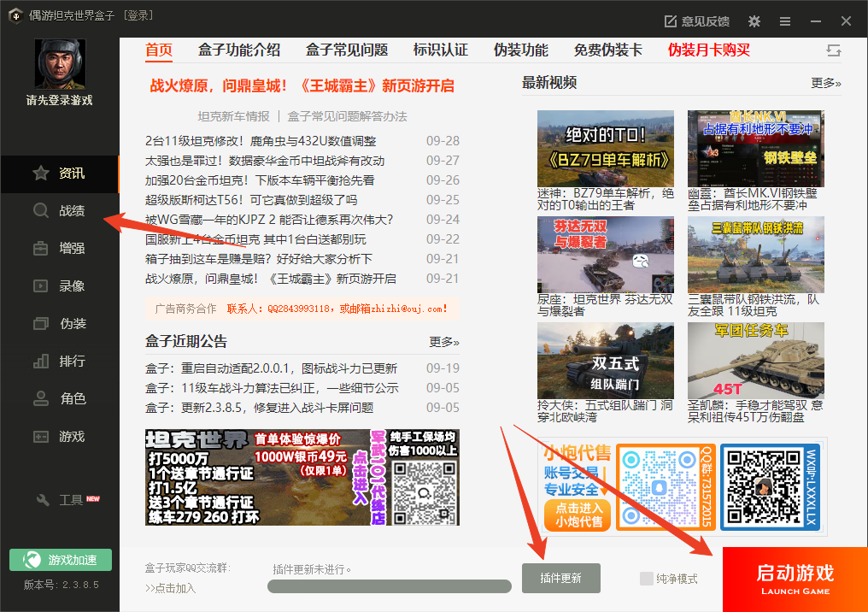Click the 录像 playback icon
Viewport: 868px width, 612px height.
[x=40, y=286]
